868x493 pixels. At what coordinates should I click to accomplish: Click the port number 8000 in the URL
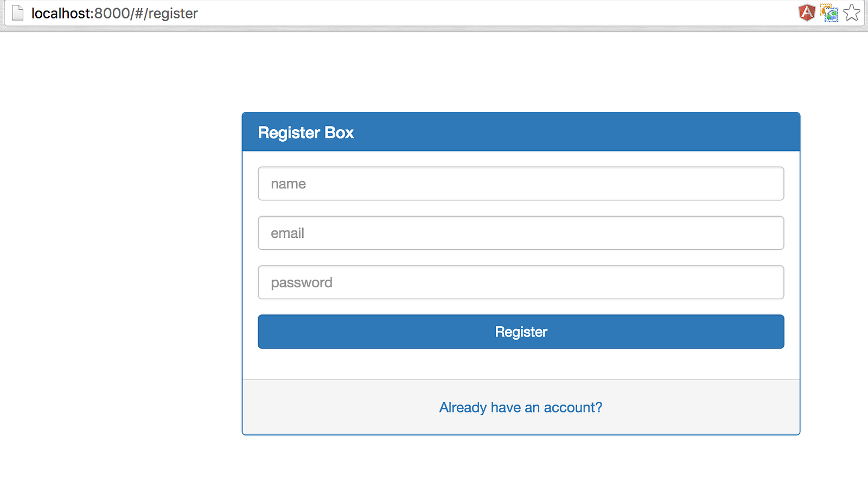coord(112,13)
